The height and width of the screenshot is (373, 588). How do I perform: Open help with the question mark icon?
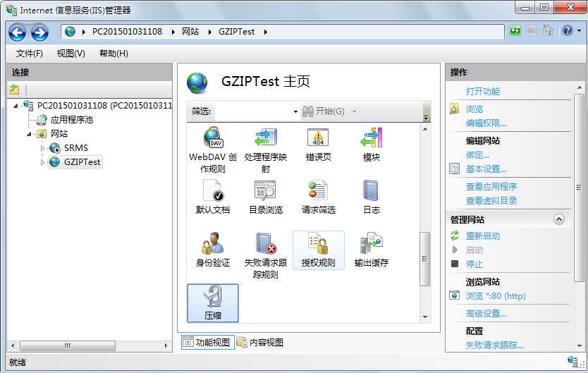pos(568,30)
